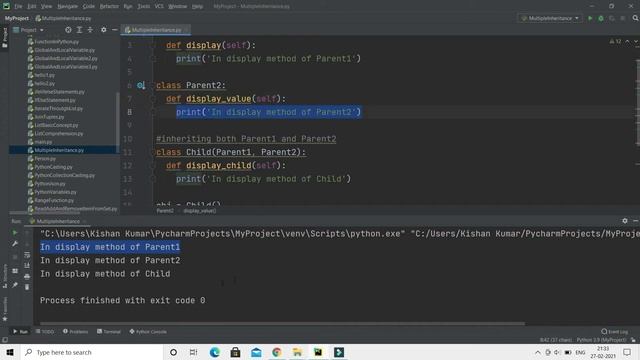Open the TODO tool window tab
This screenshot has height=360, width=640.
(45, 331)
